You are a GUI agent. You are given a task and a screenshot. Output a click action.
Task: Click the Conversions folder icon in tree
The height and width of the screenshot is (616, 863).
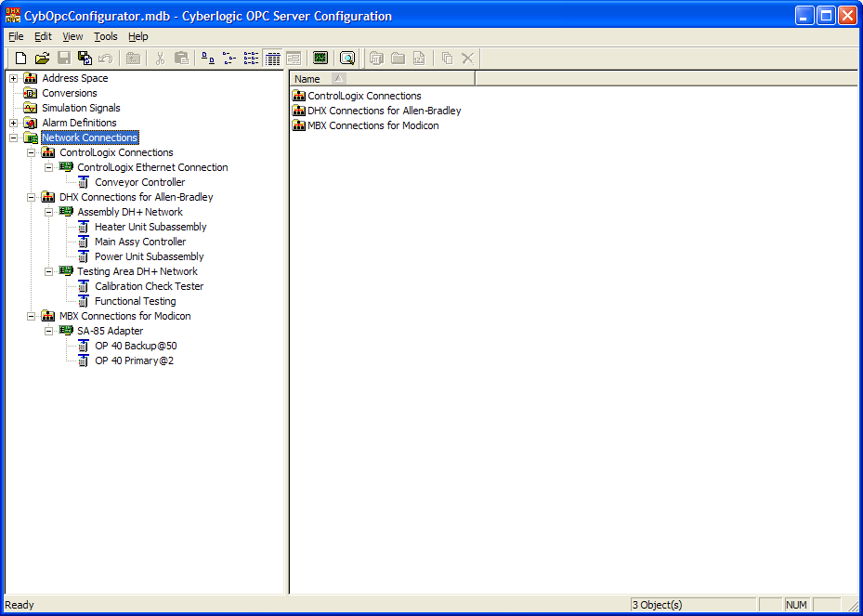[31, 93]
